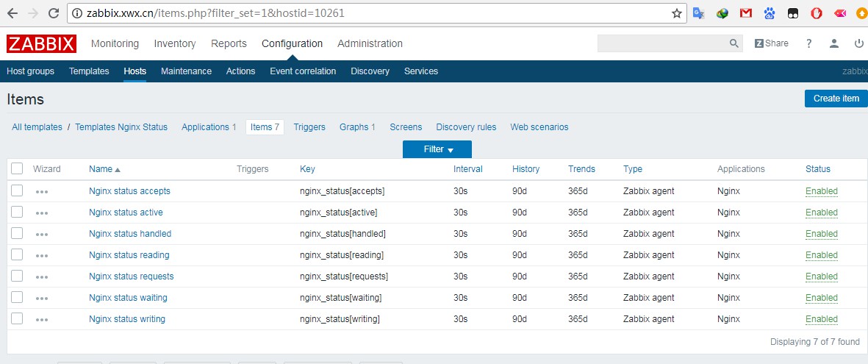The image size is (868, 364).
Task: Open the Monitoring menu
Action: coord(115,43)
